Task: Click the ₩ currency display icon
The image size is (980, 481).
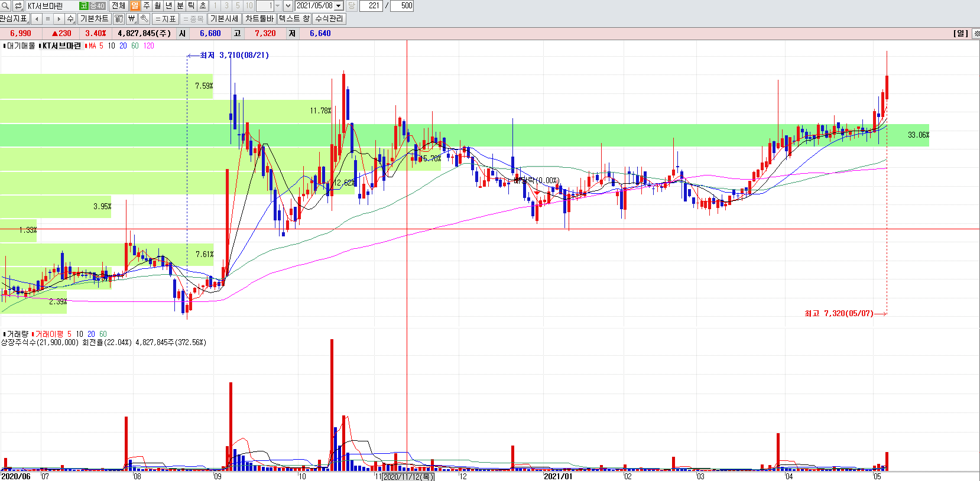Action: 132,19
